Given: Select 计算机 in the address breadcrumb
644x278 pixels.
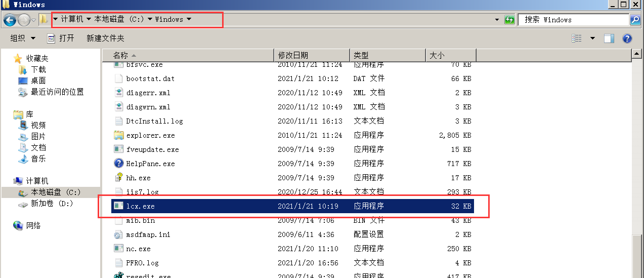Looking at the screenshot, I should point(72,19).
